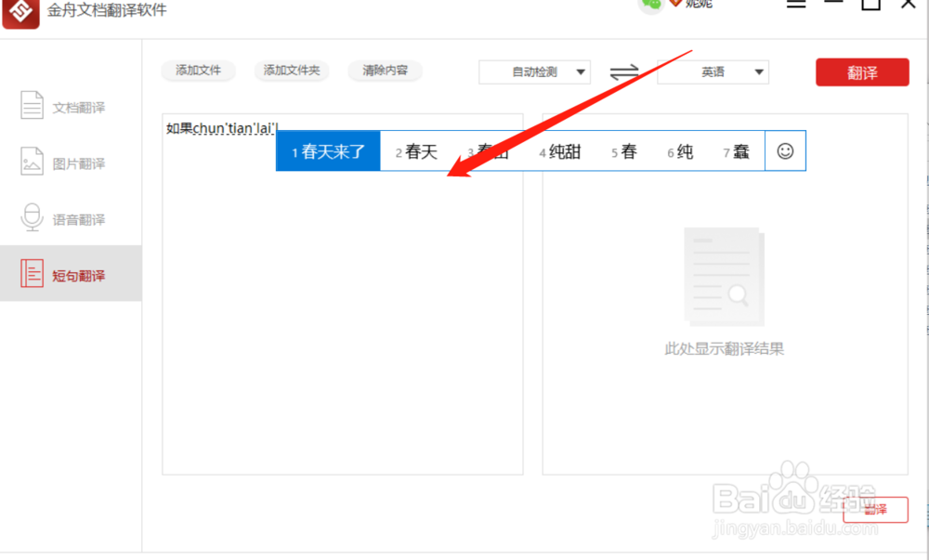
Task: Click the red app logo icon
Action: (x=20, y=12)
